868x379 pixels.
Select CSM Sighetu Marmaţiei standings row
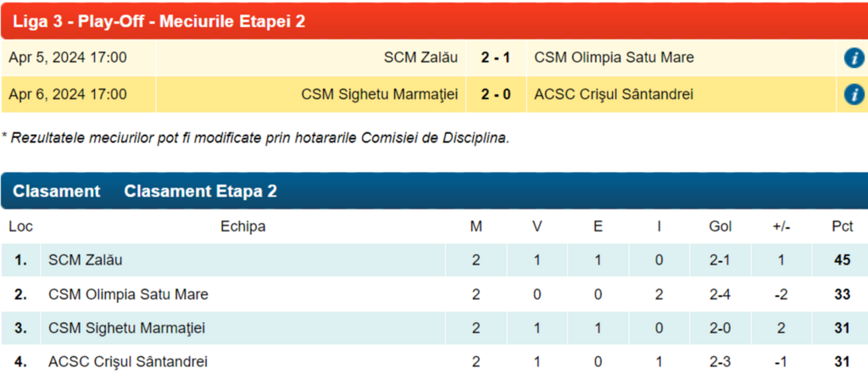tap(127, 327)
